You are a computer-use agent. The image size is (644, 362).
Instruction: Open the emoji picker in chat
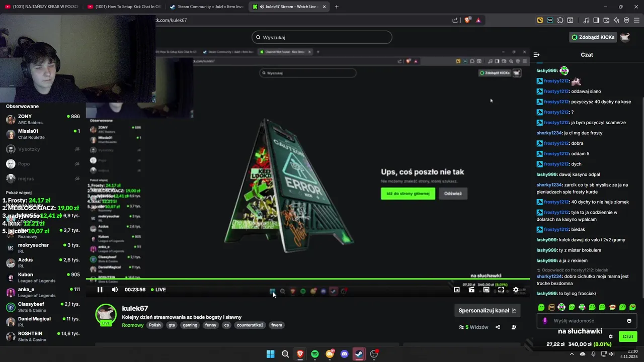[629, 321]
